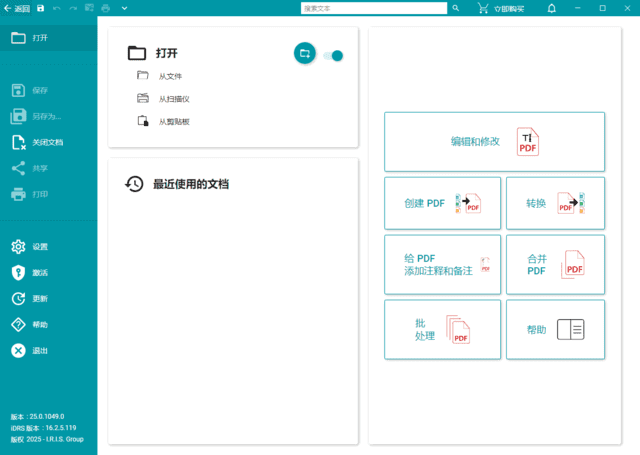Viewport: 640px width, 455px height.
Task: Click the 编辑和修改 tile
Action: coord(494,142)
